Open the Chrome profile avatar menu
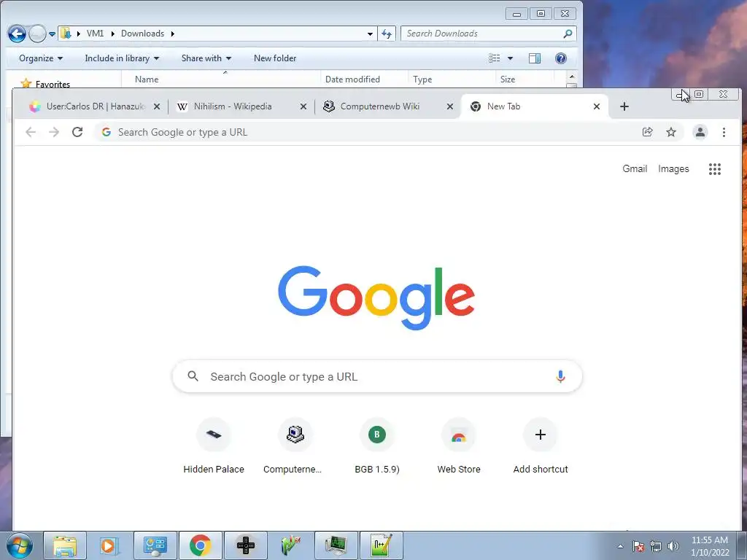747x560 pixels. point(700,132)
